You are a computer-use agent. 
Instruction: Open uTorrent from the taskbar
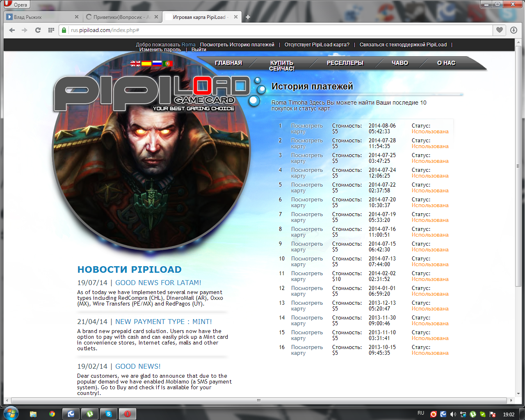90,414
